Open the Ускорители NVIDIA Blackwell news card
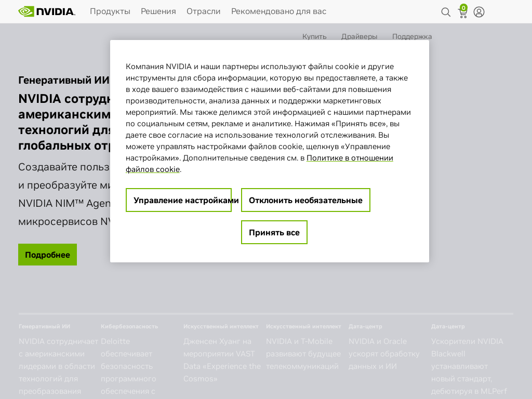The width and height of the screenshot is (532, 399). 469,359
